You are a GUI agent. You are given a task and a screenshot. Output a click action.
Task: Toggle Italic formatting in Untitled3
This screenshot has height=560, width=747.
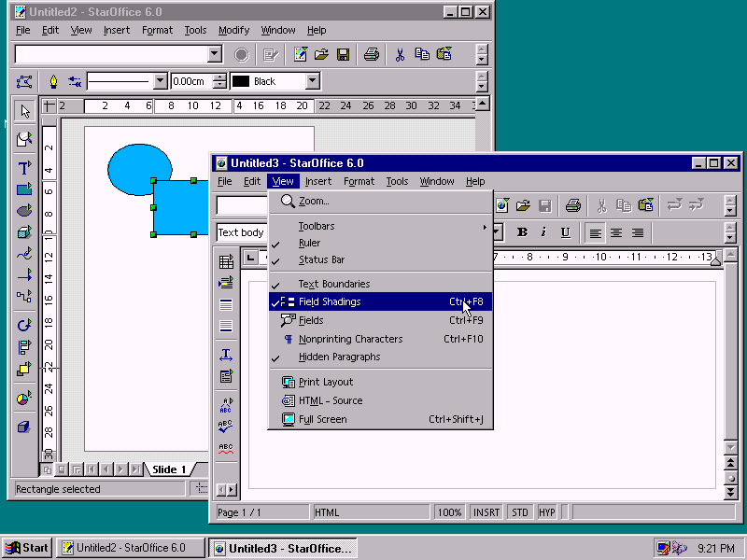(543, 232)
